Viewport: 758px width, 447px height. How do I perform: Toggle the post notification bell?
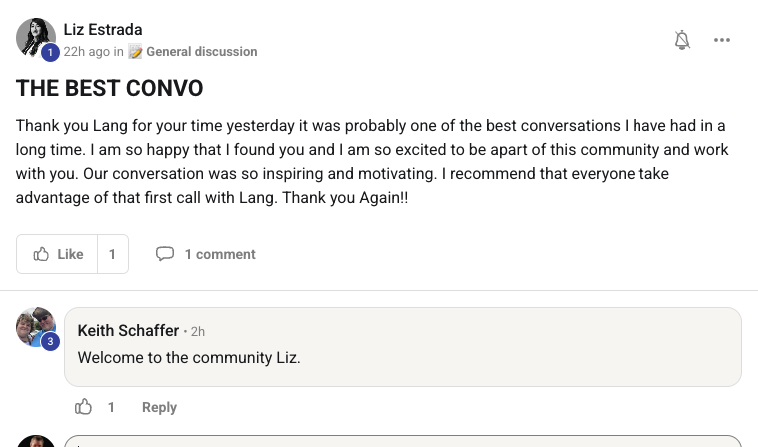682,40
